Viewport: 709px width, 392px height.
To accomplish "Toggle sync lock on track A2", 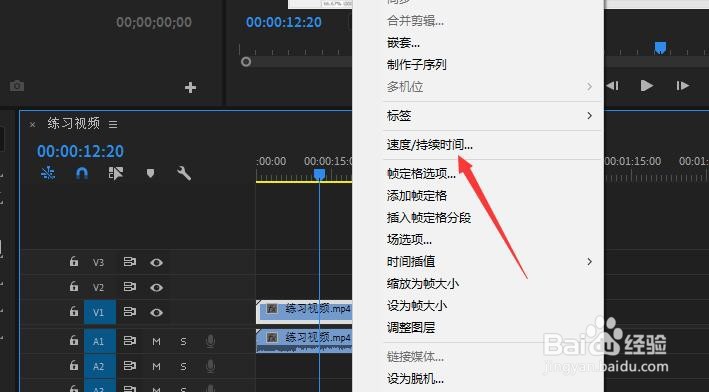I will [130, 366].
